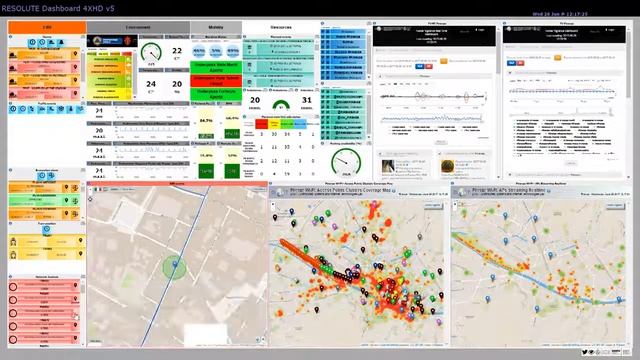The image size is (640, 360).
Task: Select the Environment header tab
Action: point(138,27)
